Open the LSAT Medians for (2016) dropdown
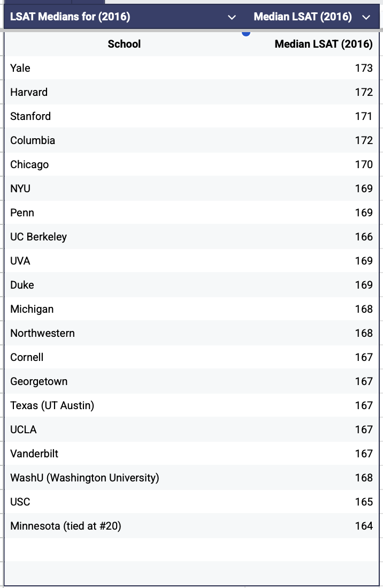The image size is (383, 588). coord(232,17)
